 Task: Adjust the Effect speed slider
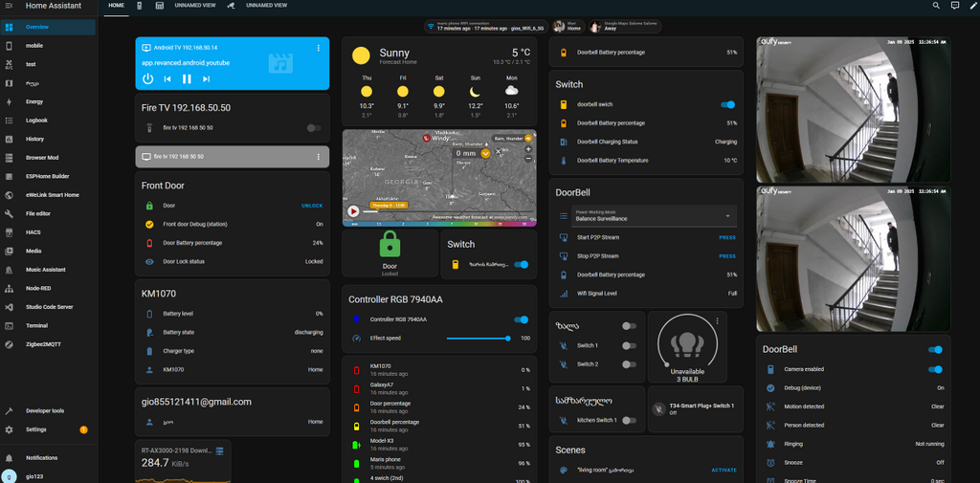479,338
